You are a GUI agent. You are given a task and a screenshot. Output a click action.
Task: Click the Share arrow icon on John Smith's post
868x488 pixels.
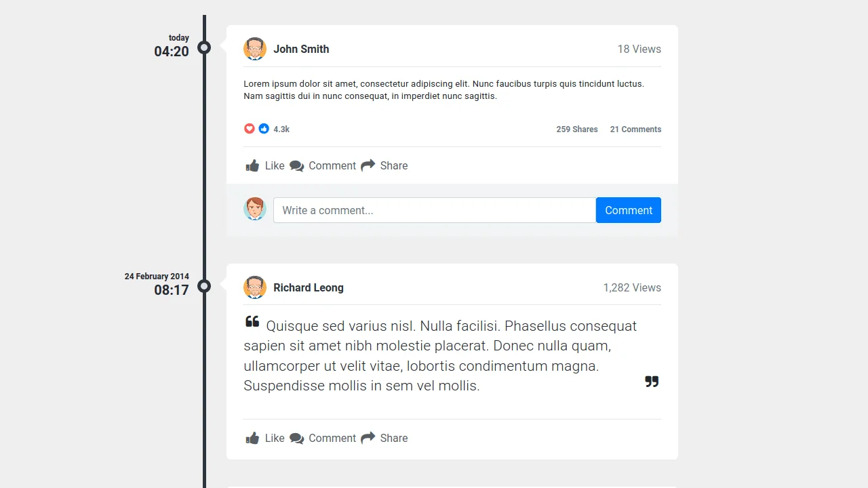368,165
